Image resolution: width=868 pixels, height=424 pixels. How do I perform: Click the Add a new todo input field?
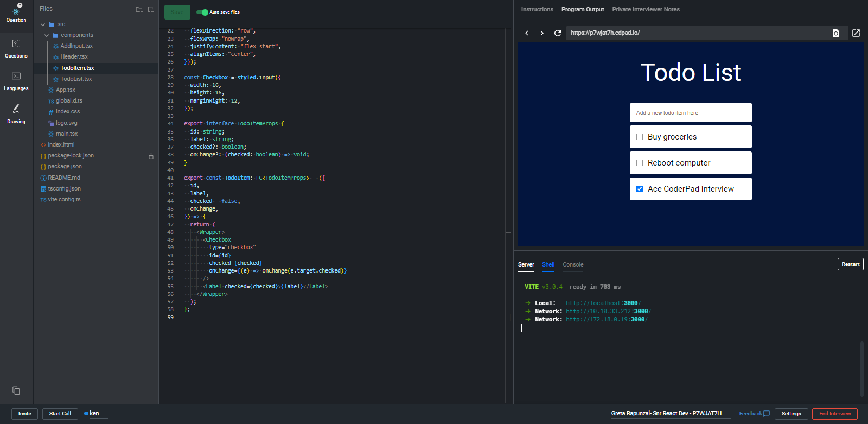tap(691, 113)
